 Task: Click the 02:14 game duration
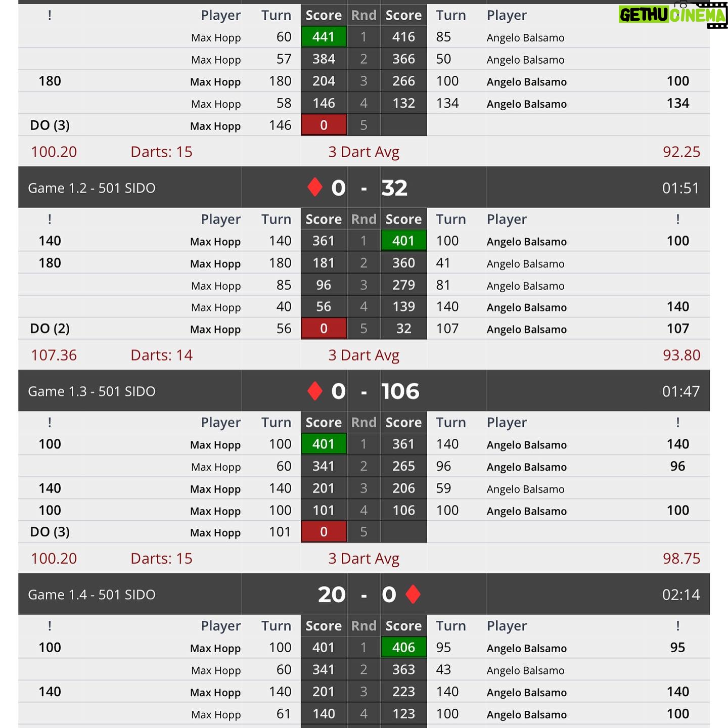tap(681, 595)
